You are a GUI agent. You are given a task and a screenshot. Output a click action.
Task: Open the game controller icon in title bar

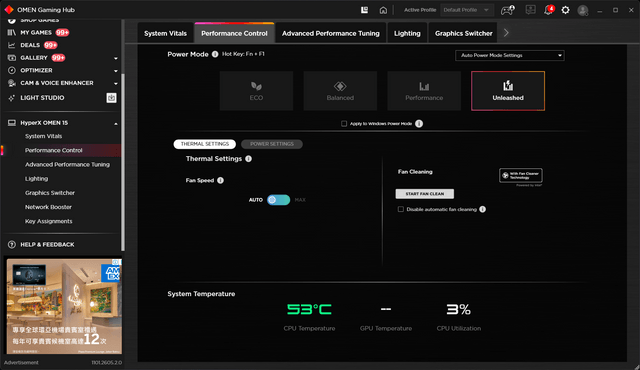pyautogui.click(x=507, y=10)
